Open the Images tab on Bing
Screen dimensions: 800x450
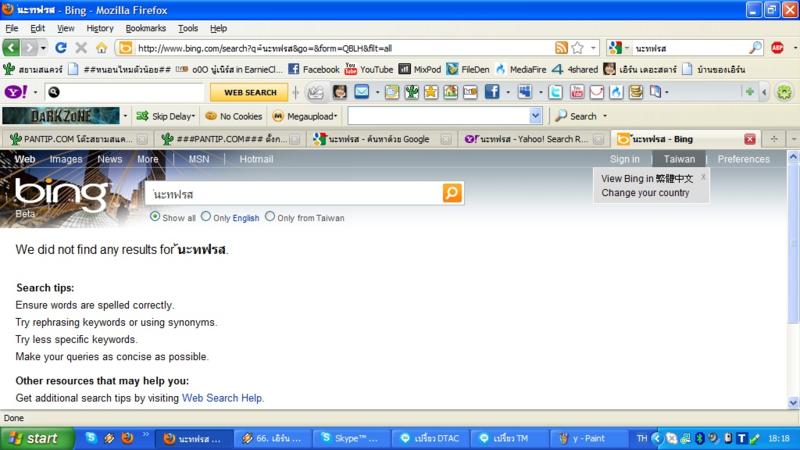tap(66, 159)
